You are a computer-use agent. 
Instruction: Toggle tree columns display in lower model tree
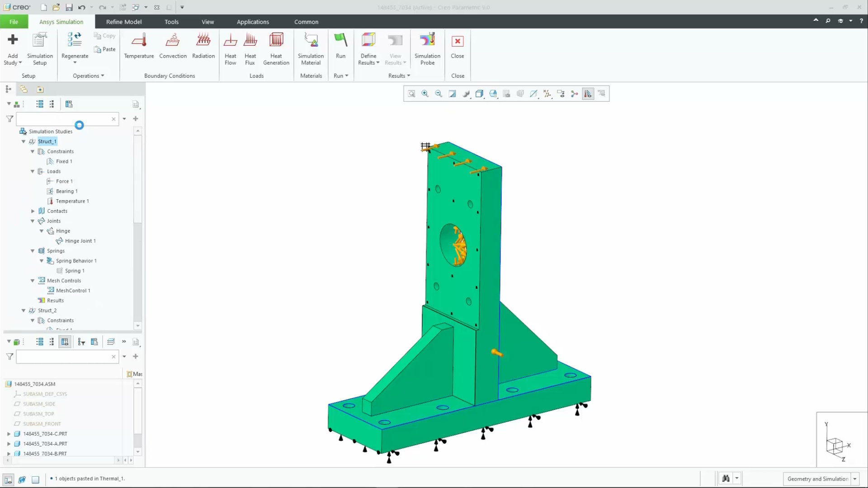click(x=65, y=342)
